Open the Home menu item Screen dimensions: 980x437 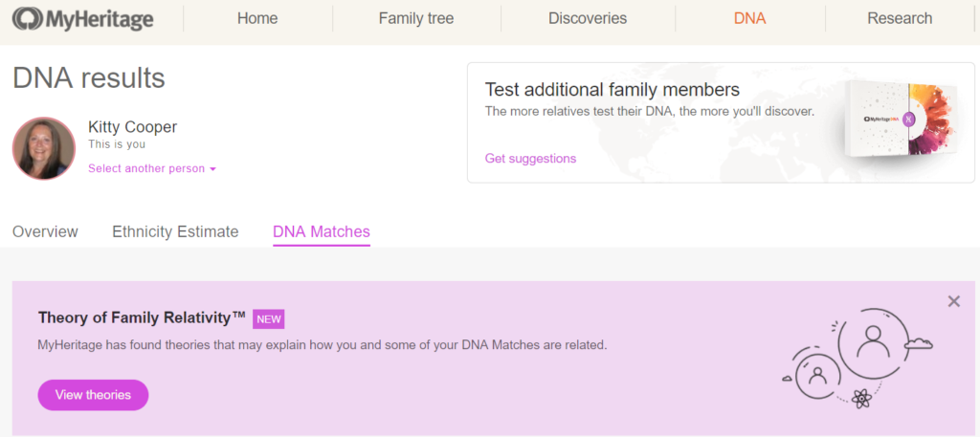point(257,19)
